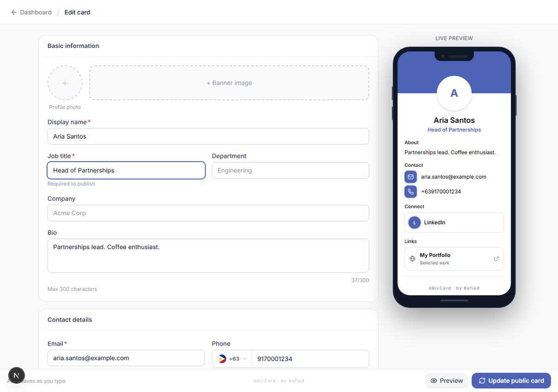Click the avatar letter A in preview
Viewport: 558px width, 392px height.
point(454,93)
